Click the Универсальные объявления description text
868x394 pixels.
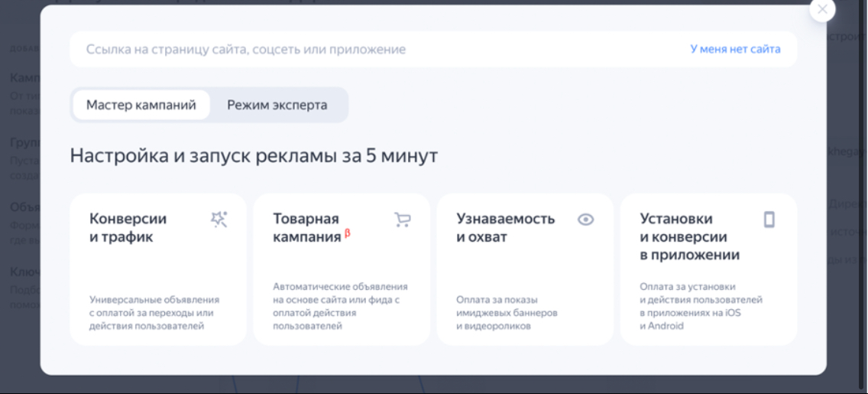154,313
